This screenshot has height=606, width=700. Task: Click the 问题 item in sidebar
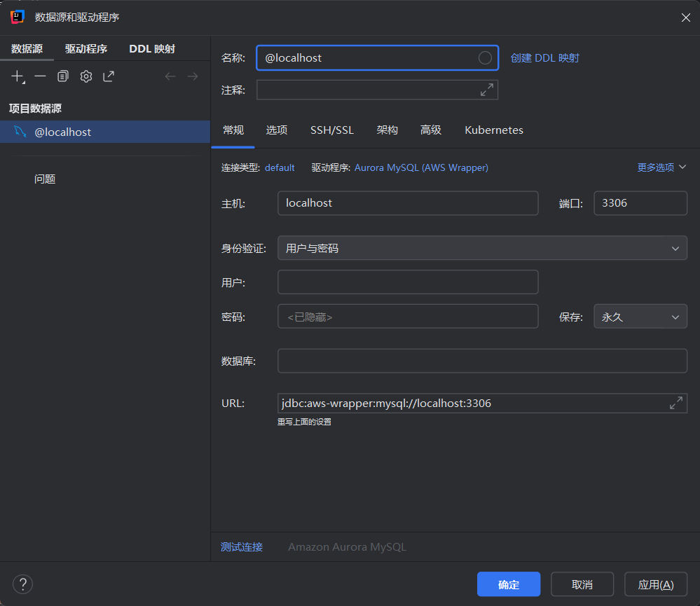(45, 179)
